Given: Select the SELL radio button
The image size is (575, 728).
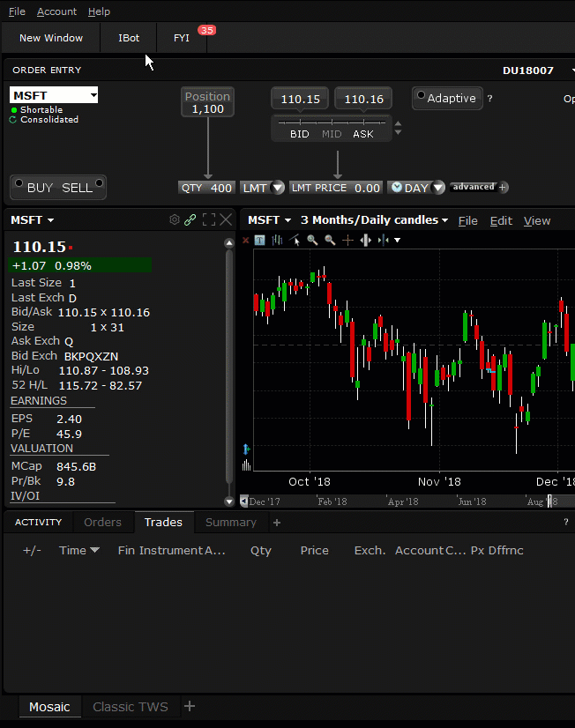Looking at the screenshot, I should 99,183.
